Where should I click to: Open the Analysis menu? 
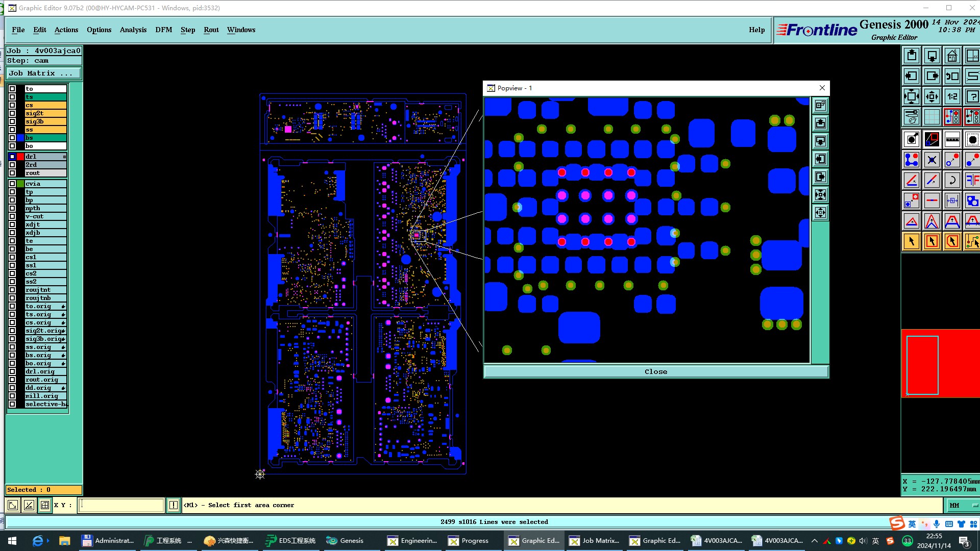tap(133, 30)
